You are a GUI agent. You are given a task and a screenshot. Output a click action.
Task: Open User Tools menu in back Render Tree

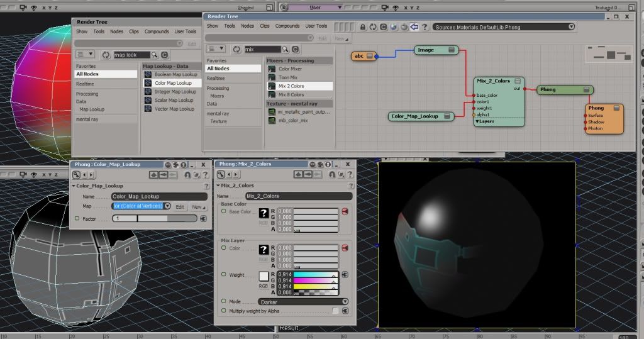click(x=186, y=31)
